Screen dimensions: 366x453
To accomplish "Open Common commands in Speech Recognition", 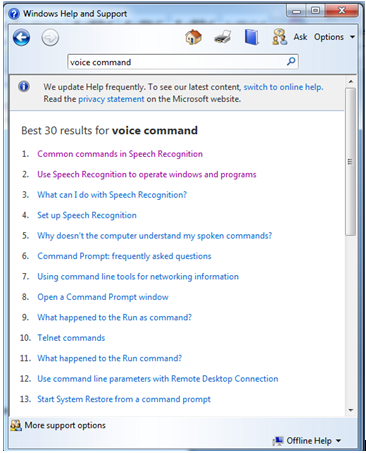I will coord(120,154).
